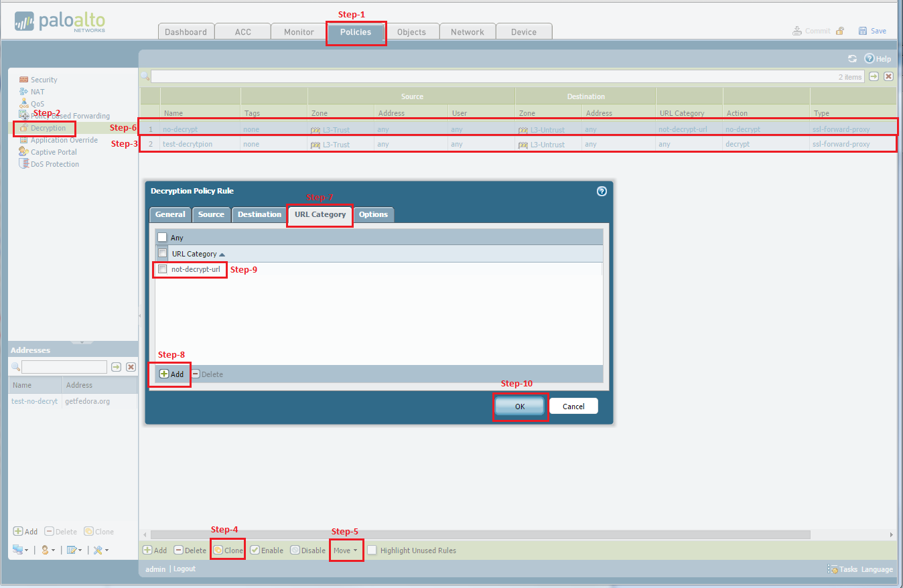This screenshot has width=903, height=588.
Task: Open the Move dropdown
Action: (345, 550)
